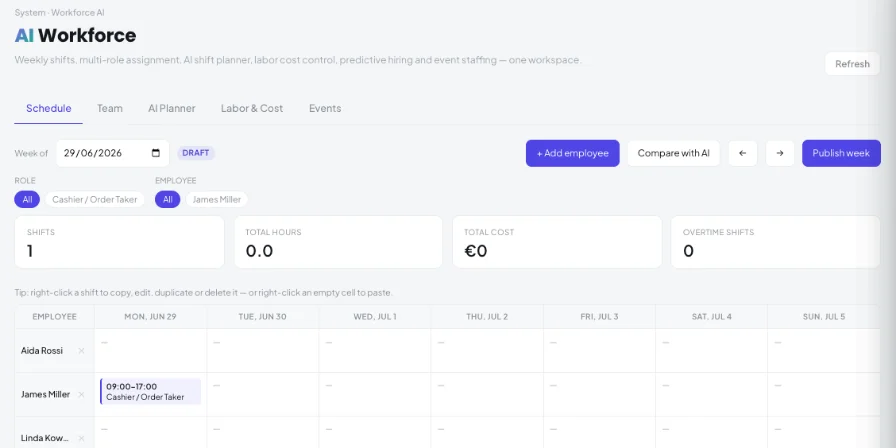896x448 pixels.
Task: Go to next week with right arrow
Action: coord(780,153)
